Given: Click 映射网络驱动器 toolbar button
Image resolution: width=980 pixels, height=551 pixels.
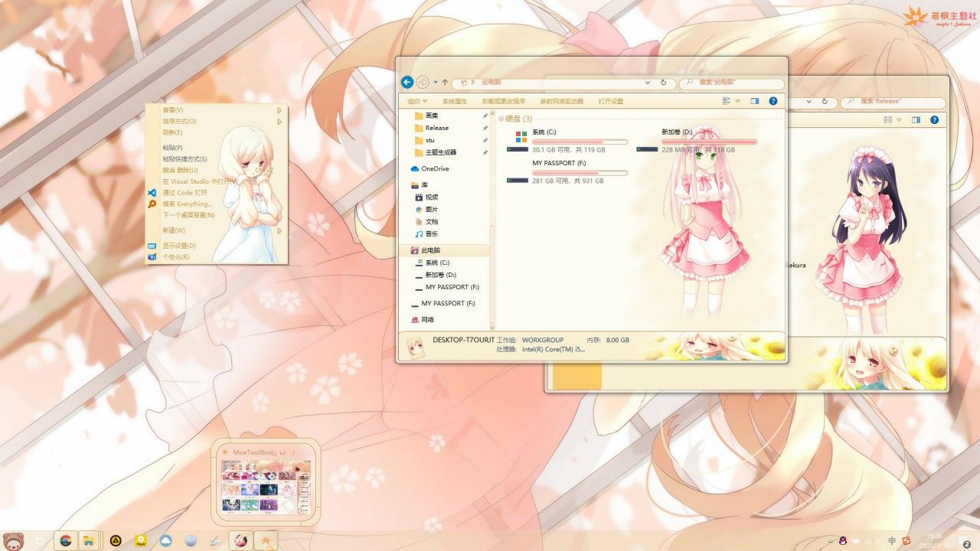Looking at the screenshot, I should pos(561,101).
